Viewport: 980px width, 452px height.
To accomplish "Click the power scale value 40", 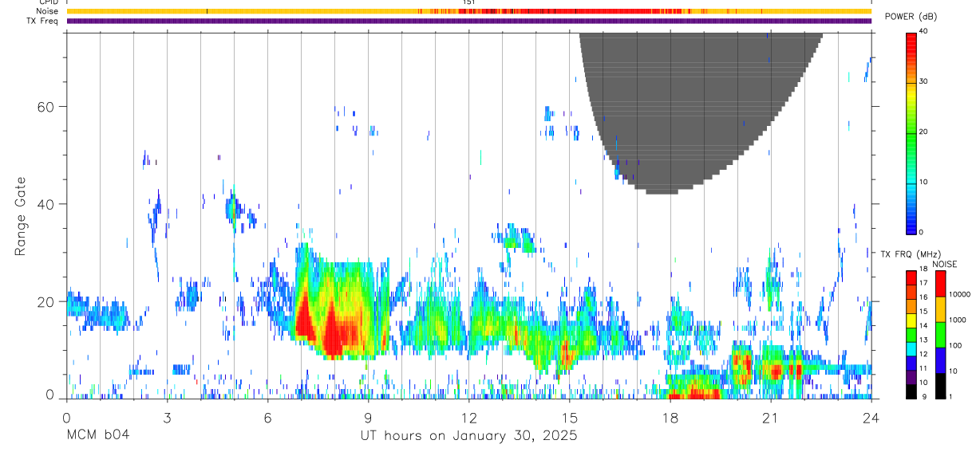I will coord(923,31).
